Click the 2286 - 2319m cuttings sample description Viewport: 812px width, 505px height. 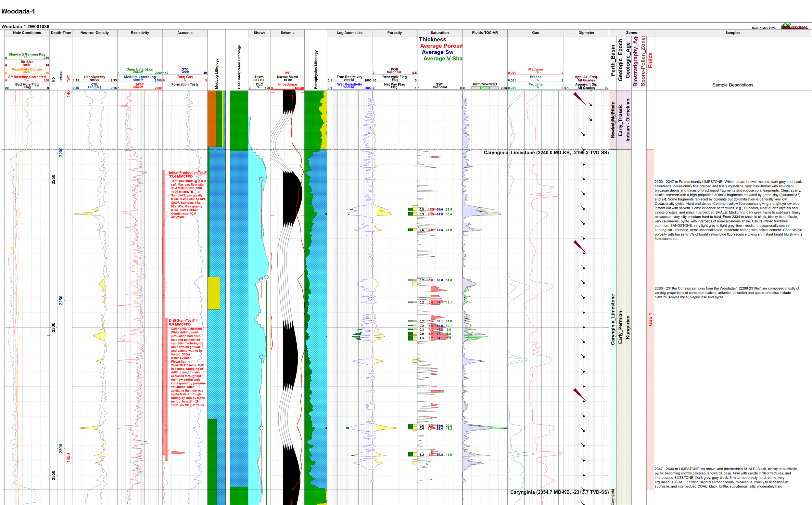pyautogui.click(x=727, y=292)
